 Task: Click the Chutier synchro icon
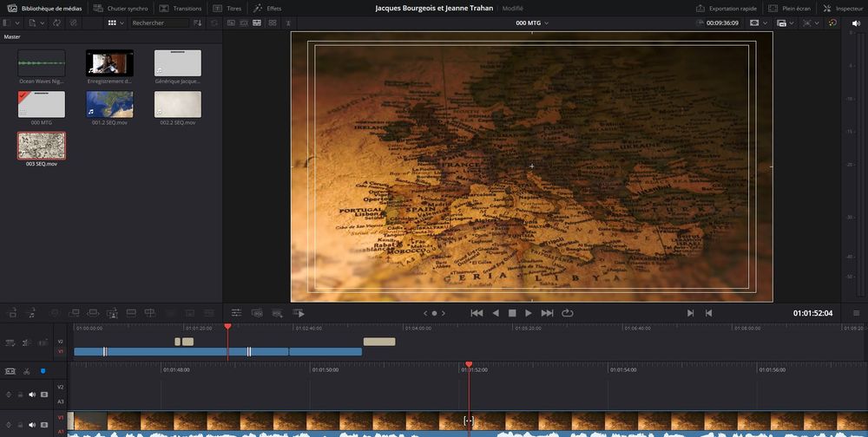(x=97, y=8)
